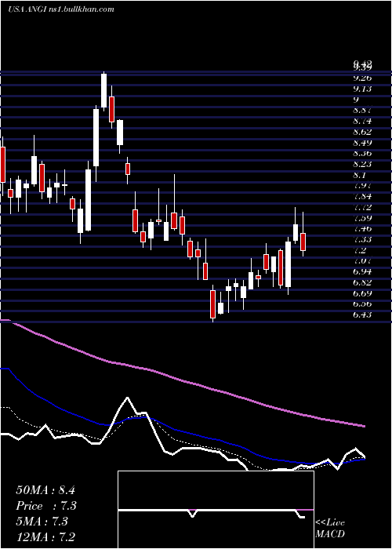Click the '50MA : 8.4' readout

[45, 490]
